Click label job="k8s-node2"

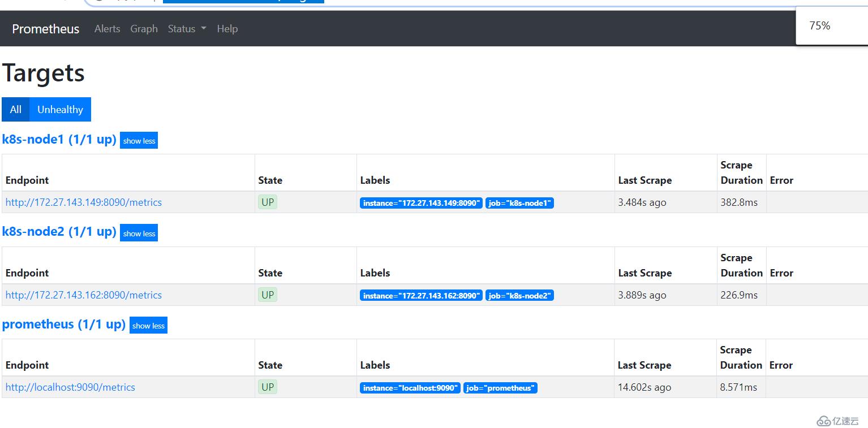pyautogui.click(x=519, y=296)
